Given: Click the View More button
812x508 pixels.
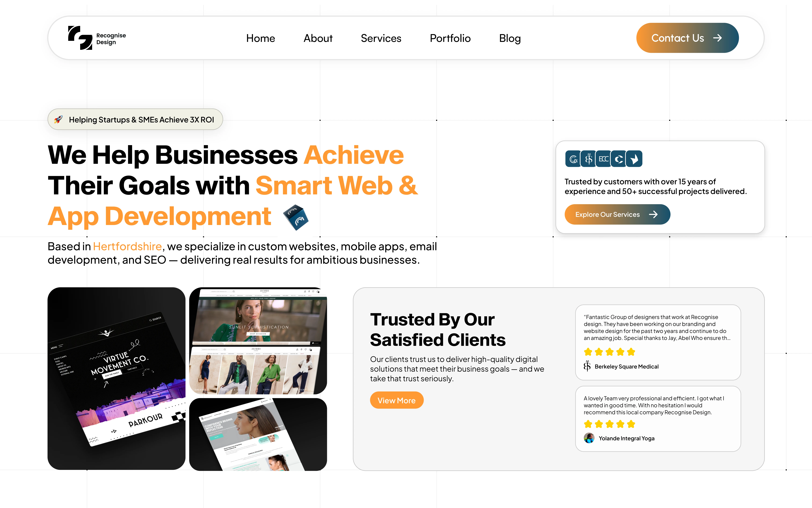Looking at the screenshot, I should [396, 400].
